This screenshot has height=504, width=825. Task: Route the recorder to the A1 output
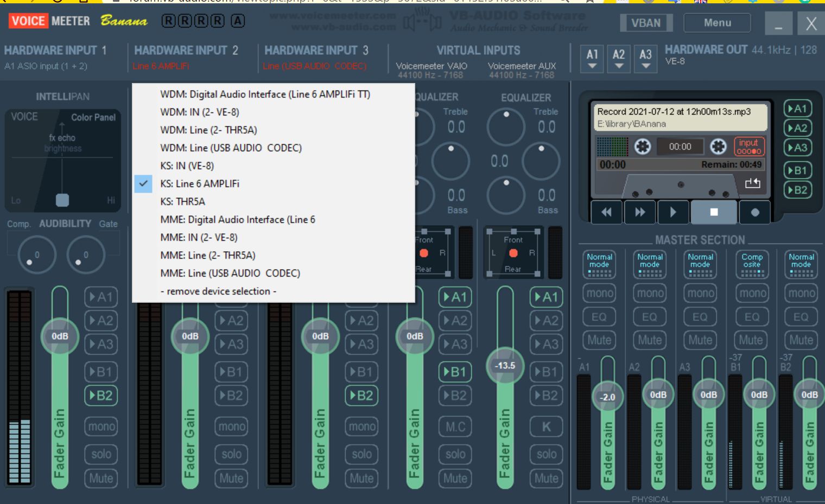797,109
